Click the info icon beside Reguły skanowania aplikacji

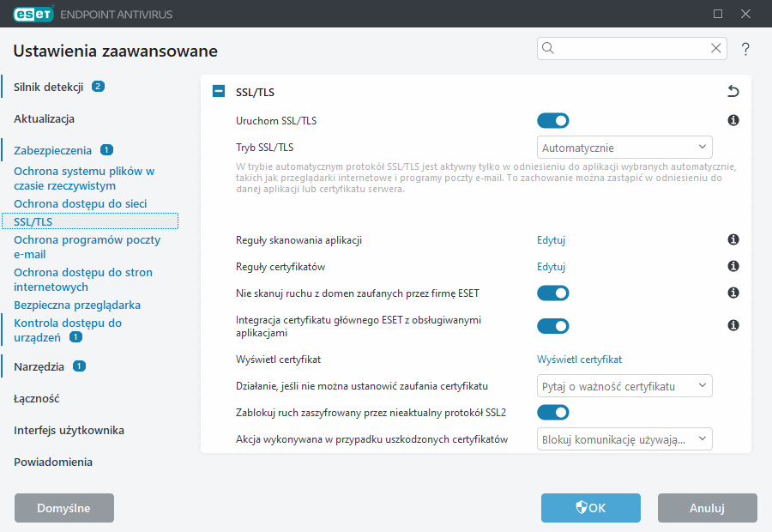point(733,240)
